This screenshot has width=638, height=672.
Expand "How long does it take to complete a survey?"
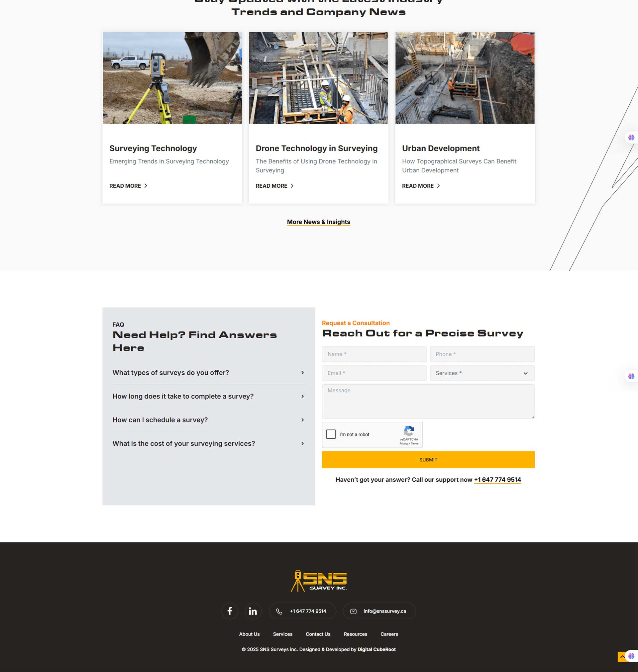(x=208, y=396)
